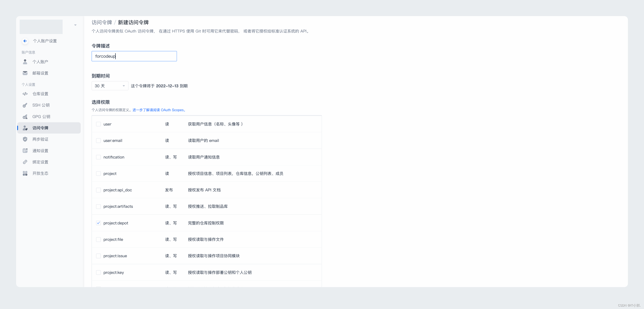644x309 pixels.
Task: Open 开放生态 page
Action: (49, 173)
